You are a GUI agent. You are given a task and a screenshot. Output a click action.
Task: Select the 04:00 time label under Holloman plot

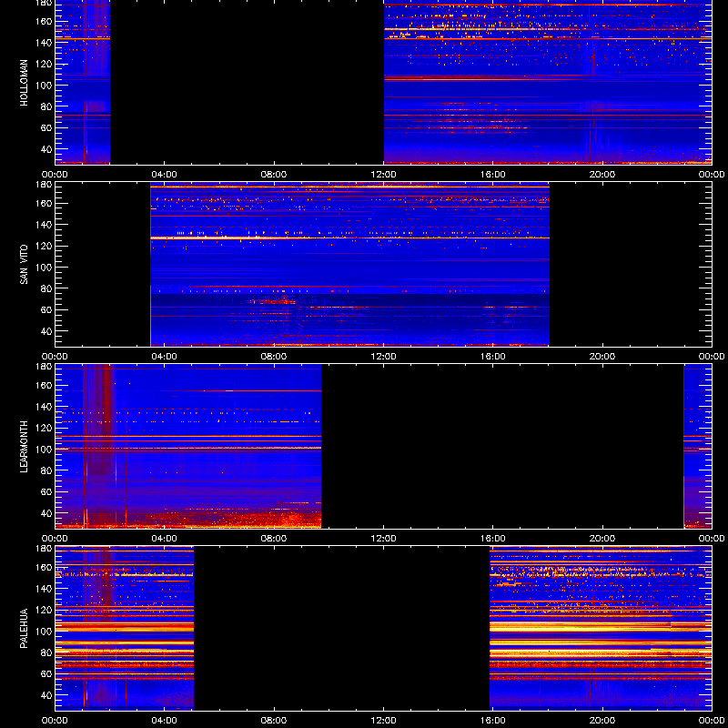click(x=165, y=175)
